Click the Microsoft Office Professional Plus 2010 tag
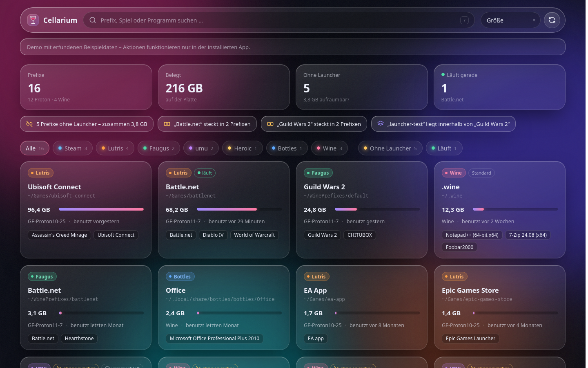 [214, 339]
